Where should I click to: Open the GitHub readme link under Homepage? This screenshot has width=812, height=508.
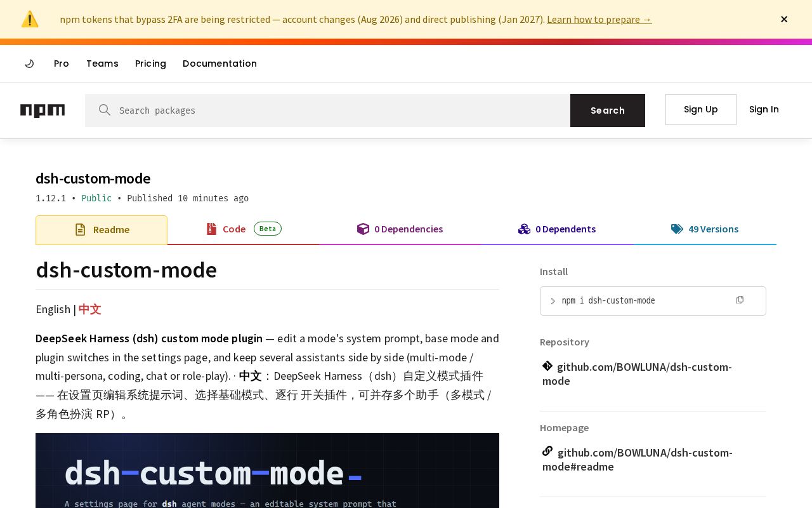pyautogui.click(x=638, y=460)
